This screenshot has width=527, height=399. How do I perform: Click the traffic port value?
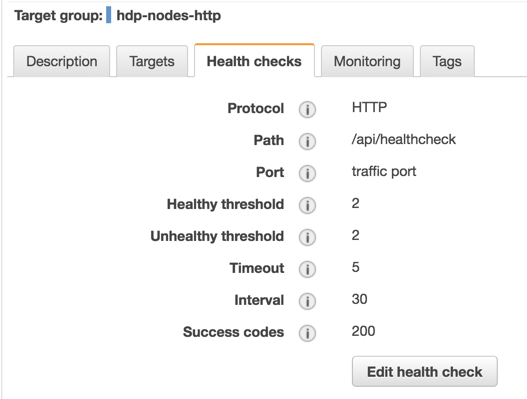(x=384, y=171)
